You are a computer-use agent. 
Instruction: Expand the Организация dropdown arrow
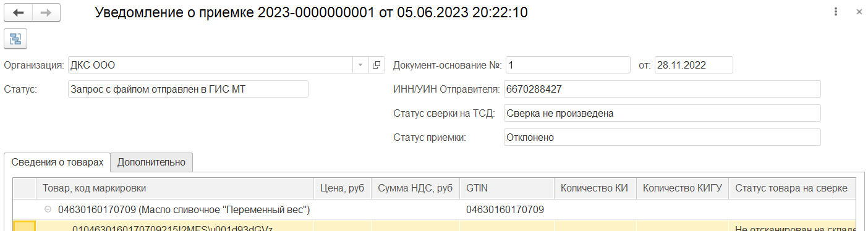click(361, 65)
